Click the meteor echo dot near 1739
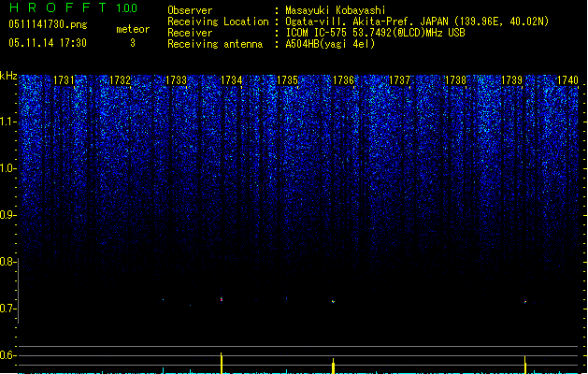 point(525,302)
